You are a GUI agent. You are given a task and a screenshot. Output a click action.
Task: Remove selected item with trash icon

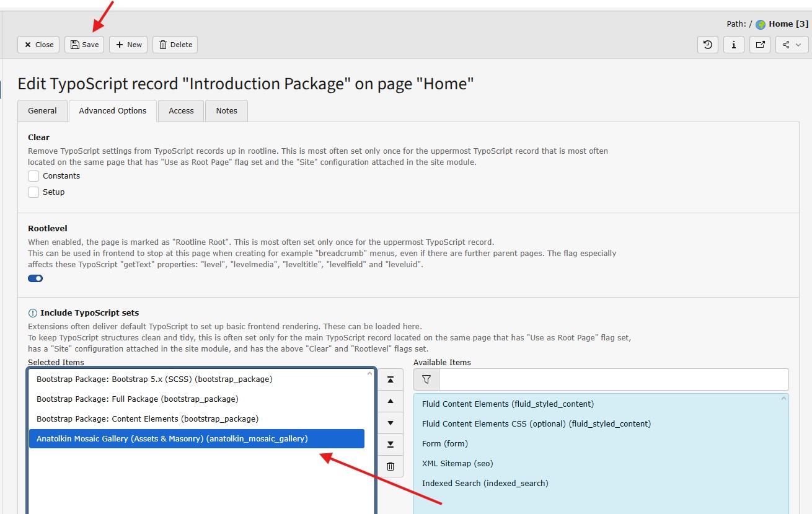coord(391,466)
